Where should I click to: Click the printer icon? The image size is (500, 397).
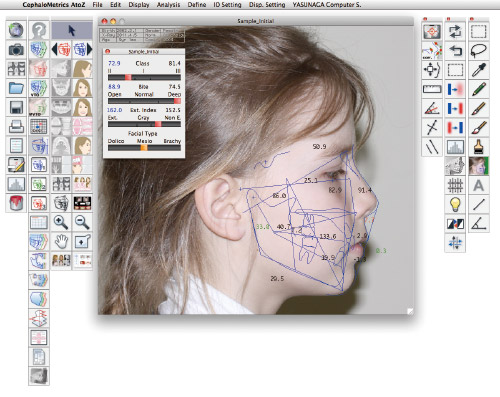coord(16,126)
